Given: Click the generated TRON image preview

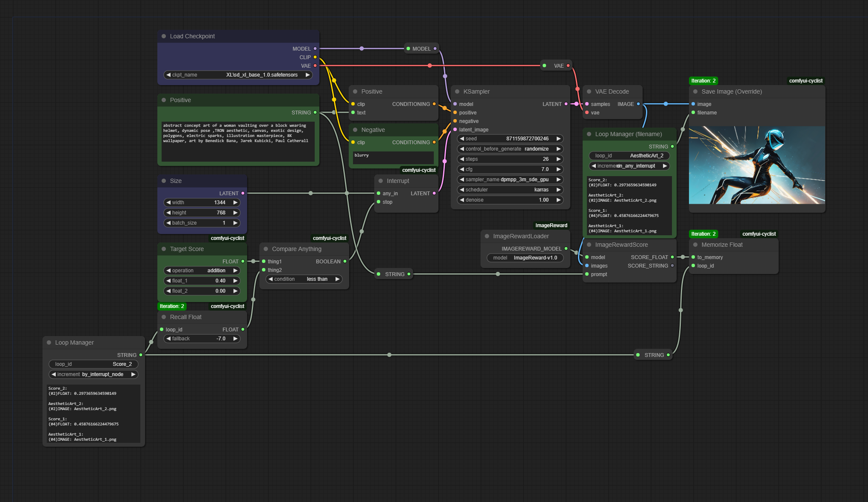Looking at the screenshot, I should point(757,165).
